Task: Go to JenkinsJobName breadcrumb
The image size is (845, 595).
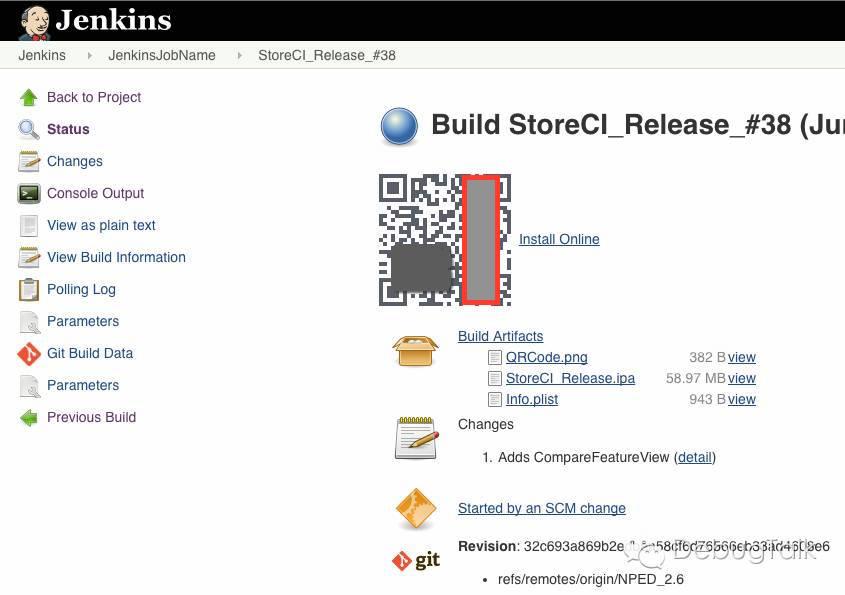Action: pyautogui.click(x=162, y=55)
